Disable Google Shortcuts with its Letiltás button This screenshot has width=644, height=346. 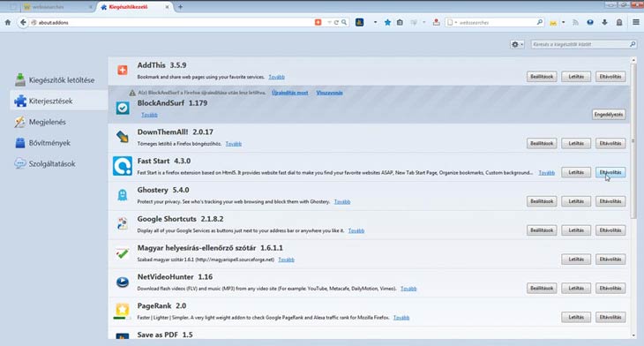(576, 230)
